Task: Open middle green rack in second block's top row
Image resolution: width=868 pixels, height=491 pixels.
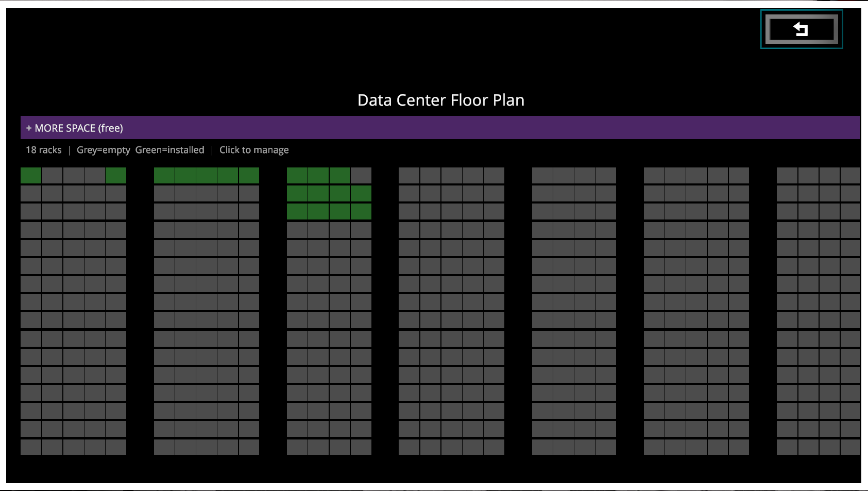Action: 207,176
